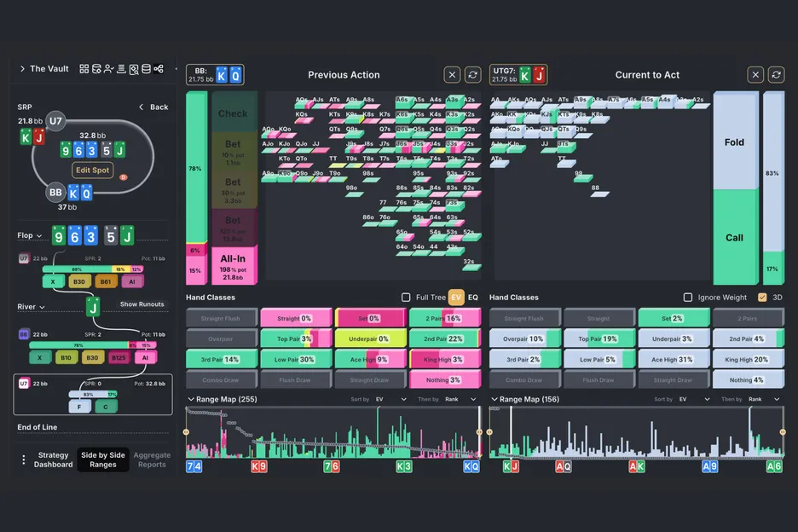
Task: Refresh the Current to Act panel
Action: tap(776, 75)
